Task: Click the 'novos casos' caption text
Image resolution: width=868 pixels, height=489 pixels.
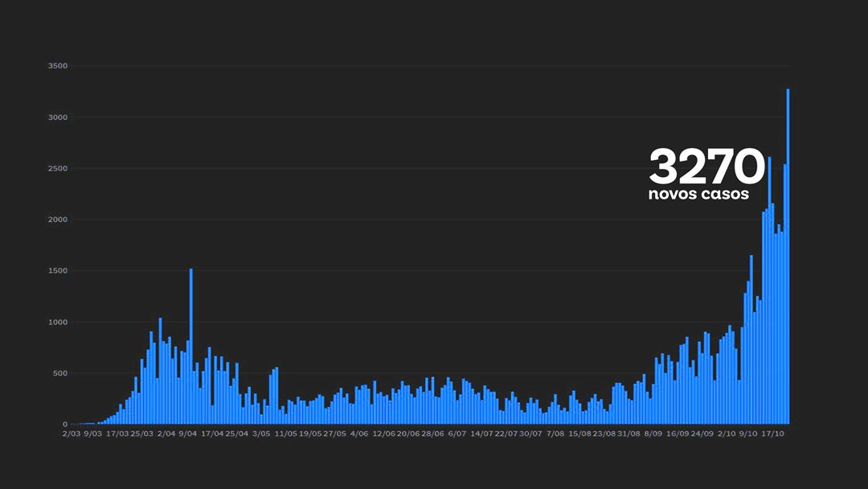Action: point(698,194)
